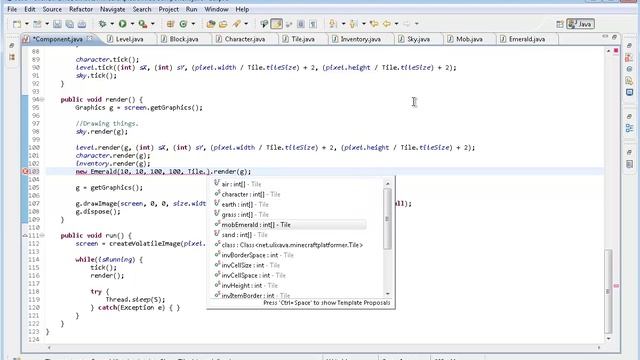Click the Open Task folder icon
This screenshot has width=640, height=360.
223,24
